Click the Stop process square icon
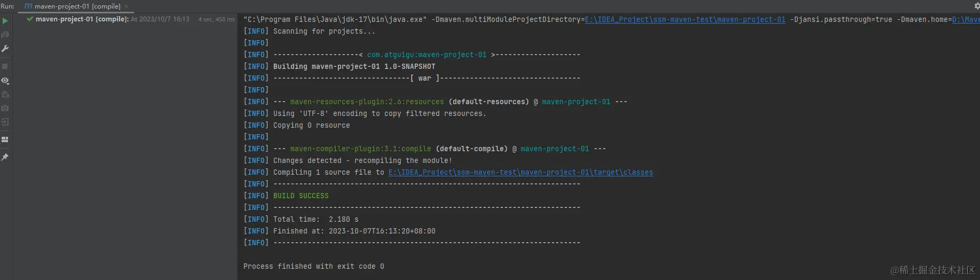The height and width of the screenshot is (280, 980). (5, 66)
